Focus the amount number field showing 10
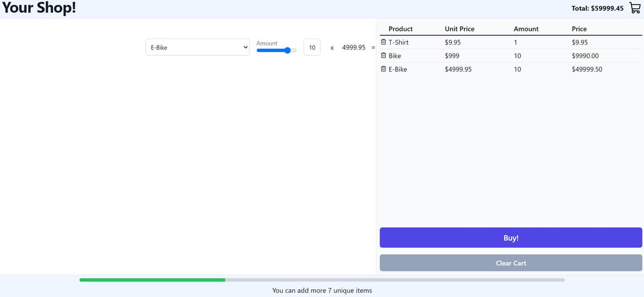The width and height of the screenshot is (644, 297). (x=312, y=47)
